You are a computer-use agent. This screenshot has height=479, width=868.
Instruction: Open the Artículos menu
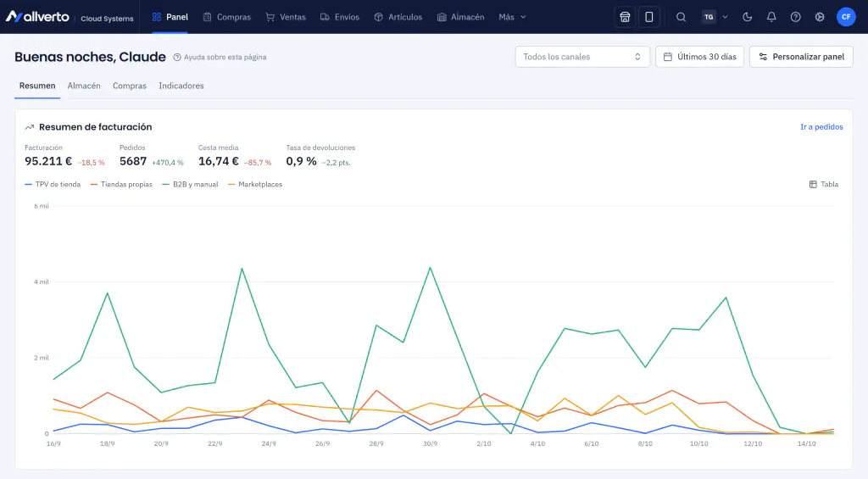coord(398,17)
